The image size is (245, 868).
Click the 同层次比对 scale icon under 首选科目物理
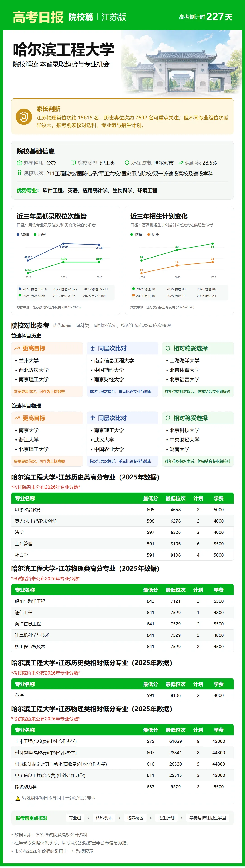click(93, 418)
